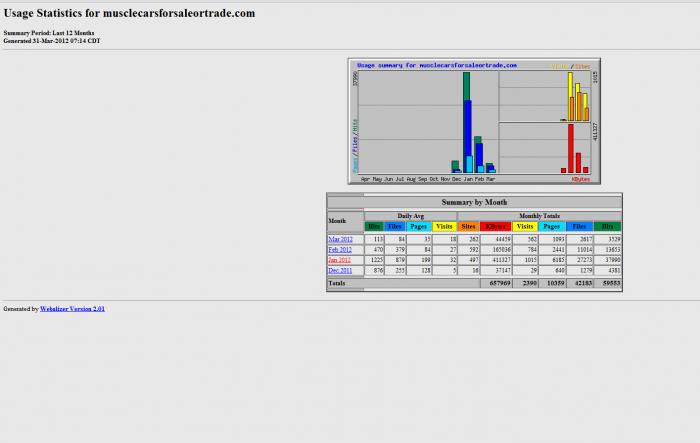The width and height of the screenshot is (700, 443).
Task: Click the page title 'Usage Statistics for musclecarsforsaleortrade.com'
Action: pos(129,13)
